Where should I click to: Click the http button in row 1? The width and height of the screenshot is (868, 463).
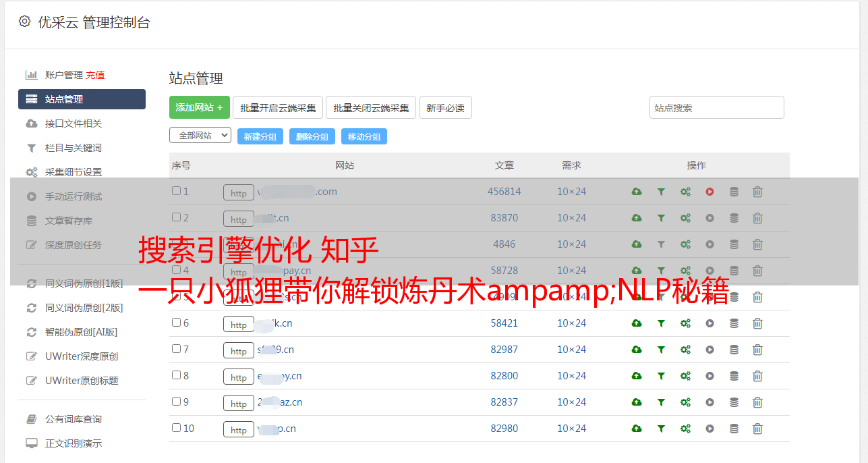coord(239,192)
